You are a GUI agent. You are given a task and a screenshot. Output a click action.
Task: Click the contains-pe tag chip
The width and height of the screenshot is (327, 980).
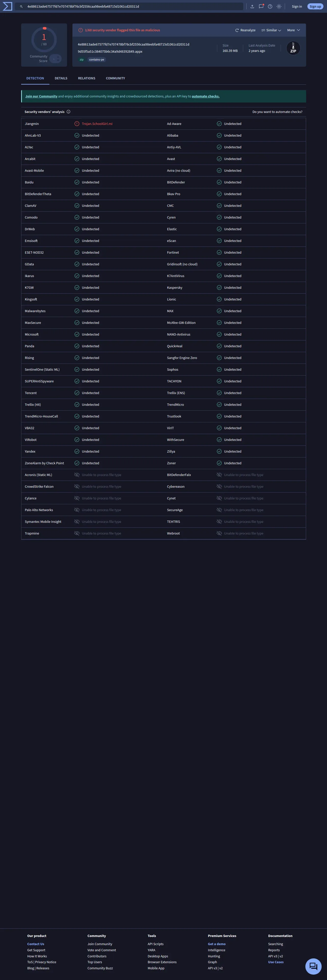tap(97, 60)
